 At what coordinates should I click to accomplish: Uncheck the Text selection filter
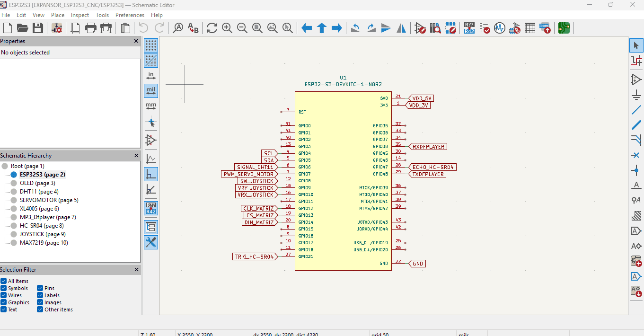(4, 309)
